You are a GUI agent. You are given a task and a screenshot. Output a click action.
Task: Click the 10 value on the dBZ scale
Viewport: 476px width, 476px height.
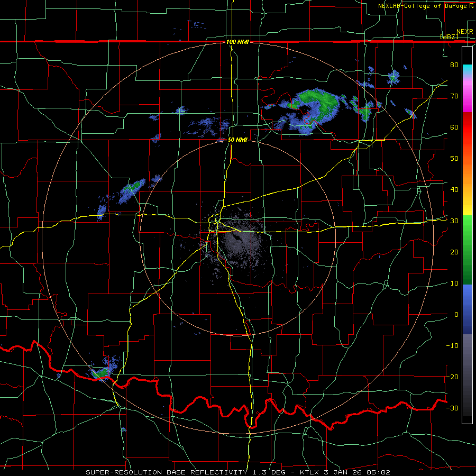pyautogui.click(x=454, y=283)
